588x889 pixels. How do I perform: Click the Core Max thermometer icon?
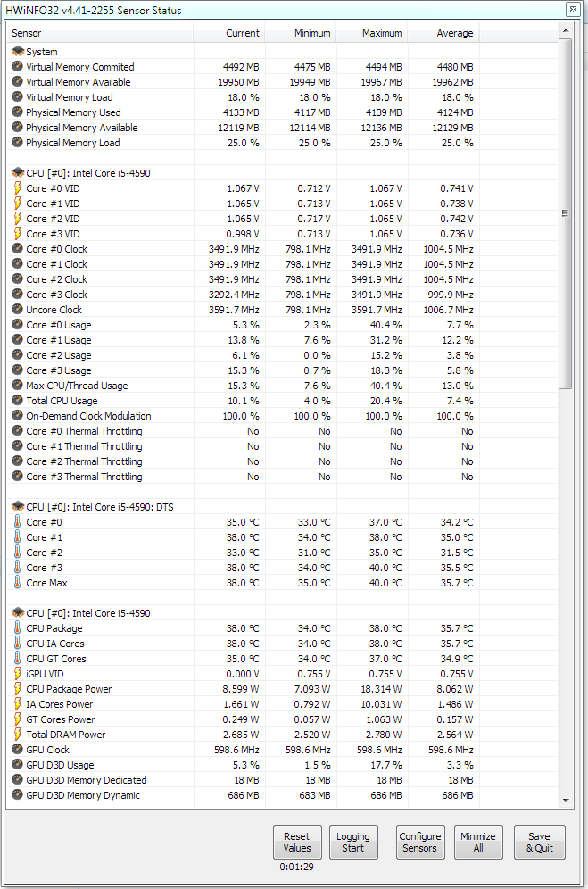(x=18, y=583)
